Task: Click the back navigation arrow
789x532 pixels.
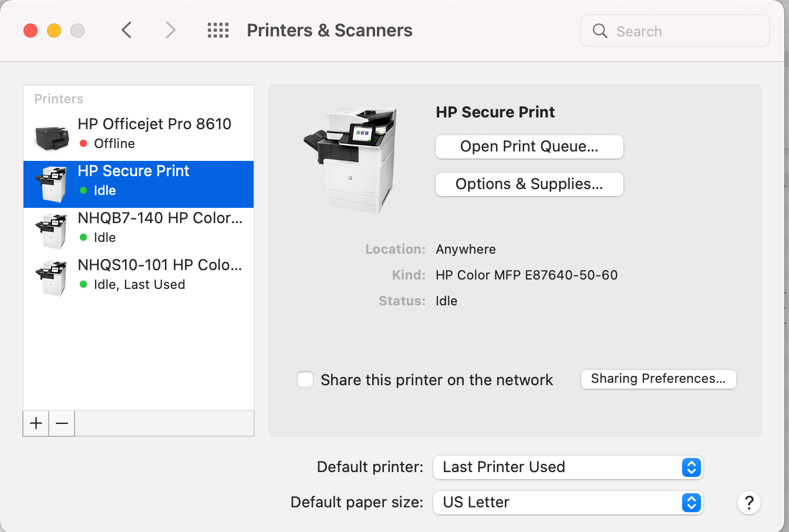Action: tap(126, 30)
